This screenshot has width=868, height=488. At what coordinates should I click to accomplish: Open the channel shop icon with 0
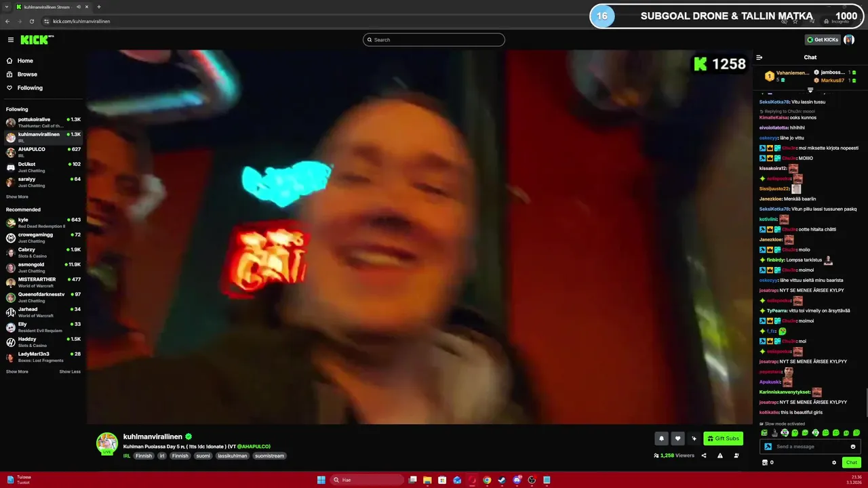(768, 462)
